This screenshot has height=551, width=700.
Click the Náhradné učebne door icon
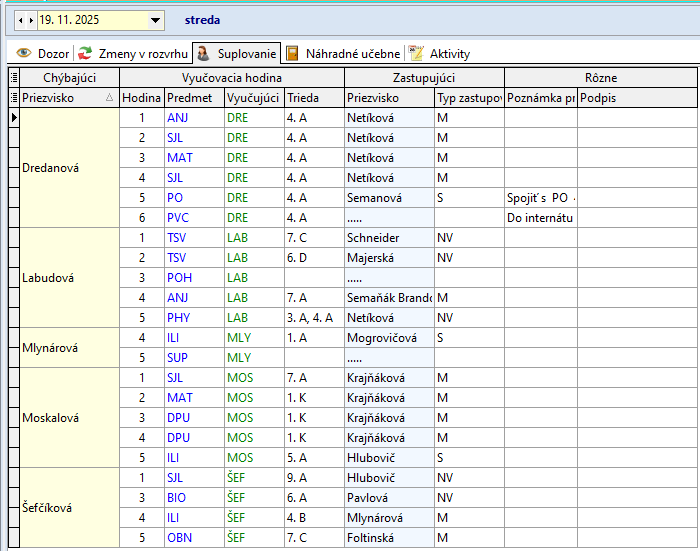292,54
